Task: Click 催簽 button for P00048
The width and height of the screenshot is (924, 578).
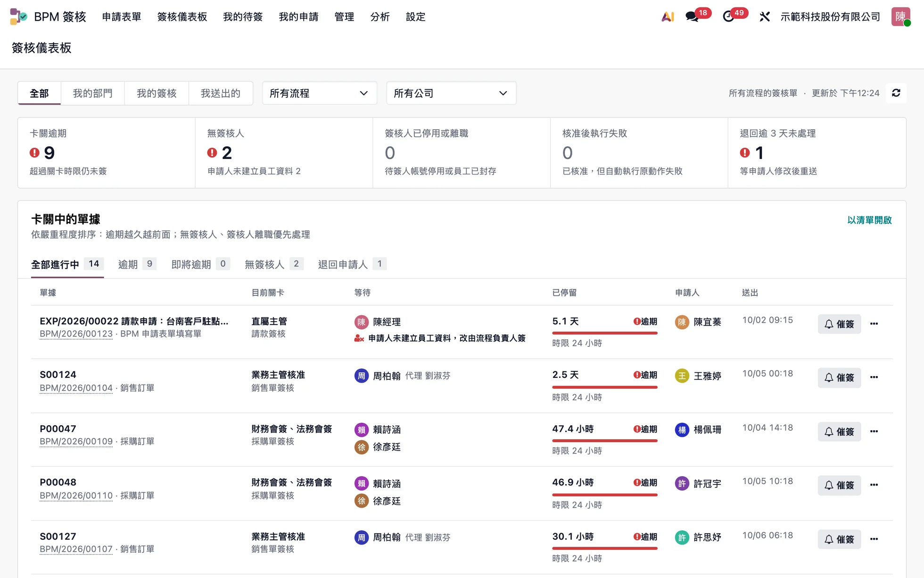Action: (839, 485)
